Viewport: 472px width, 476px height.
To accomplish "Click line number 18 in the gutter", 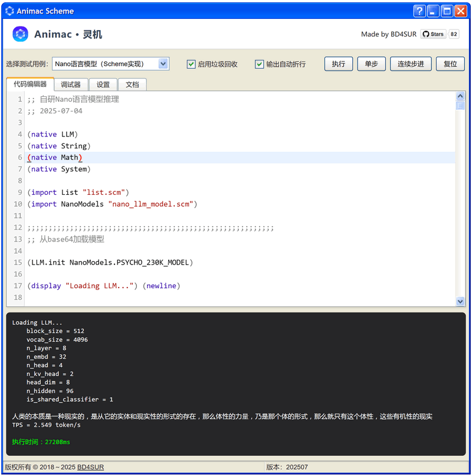I will coord(18,298).
